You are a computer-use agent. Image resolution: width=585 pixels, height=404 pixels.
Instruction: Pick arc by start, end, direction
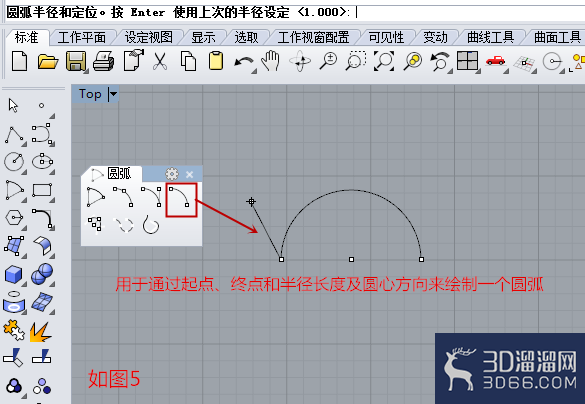coord(151,197)
